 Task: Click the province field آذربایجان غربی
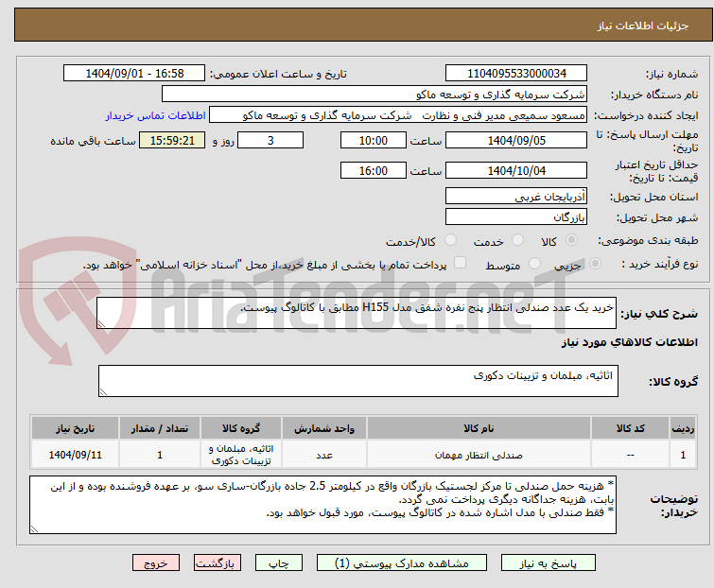[x=516, y=196]
